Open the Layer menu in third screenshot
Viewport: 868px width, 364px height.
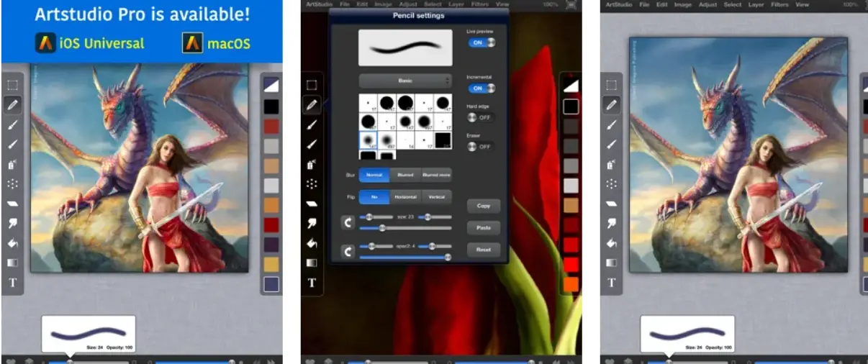coord(756,4)
